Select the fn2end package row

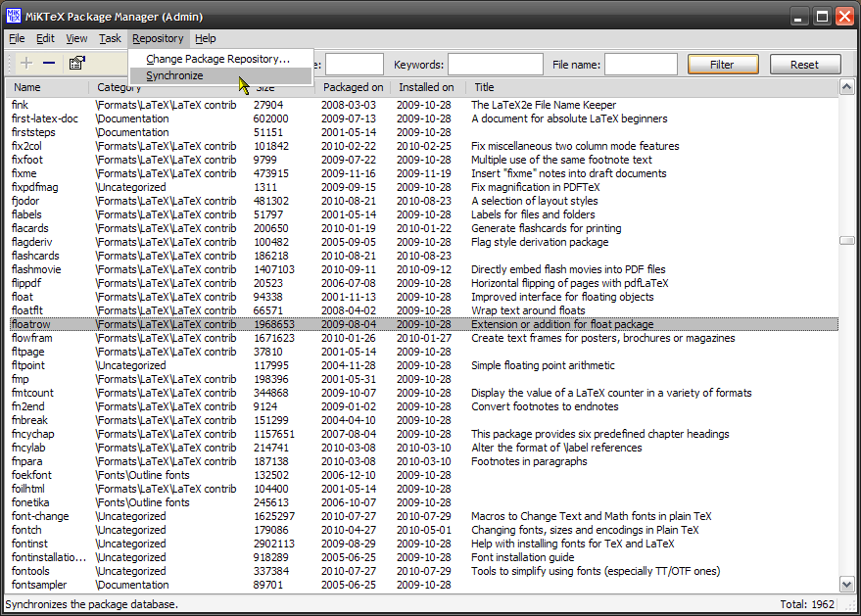coord(424,406)
